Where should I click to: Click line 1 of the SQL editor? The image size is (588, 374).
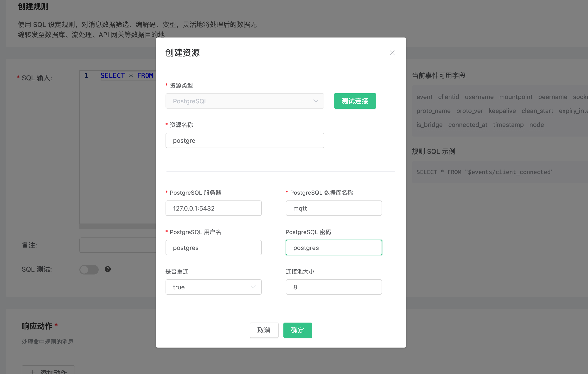pyautogui.click(x=127, y=75)
